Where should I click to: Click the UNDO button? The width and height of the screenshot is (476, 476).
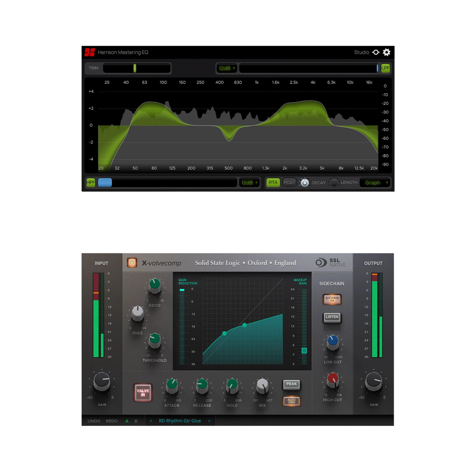tap(94, 421)
